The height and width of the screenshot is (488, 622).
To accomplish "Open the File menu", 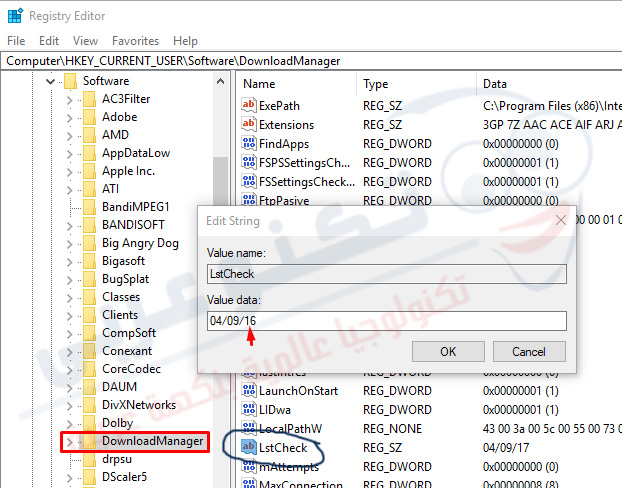I will pyautogui.click(x=16, y=41).
